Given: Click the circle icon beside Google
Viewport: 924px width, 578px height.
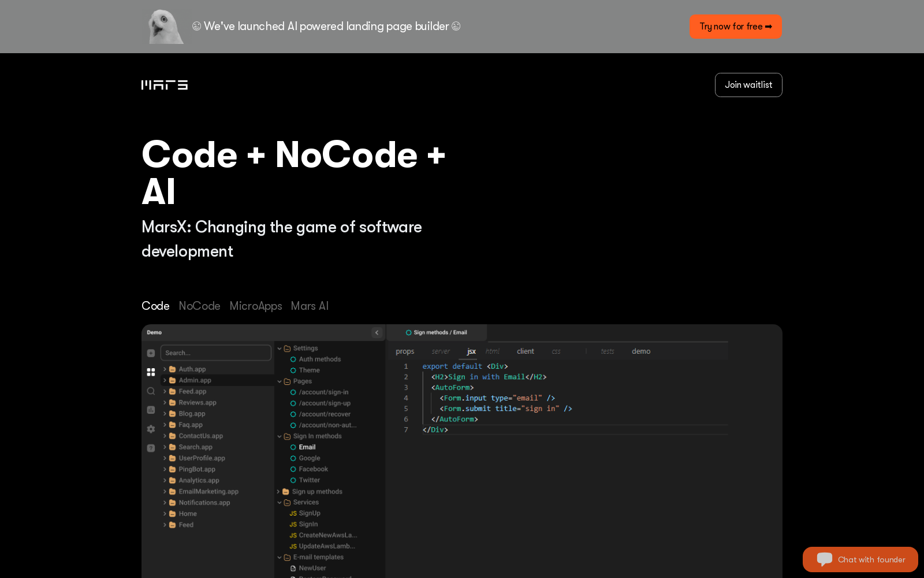Looking at the screenshot, I should pos(293,458).
